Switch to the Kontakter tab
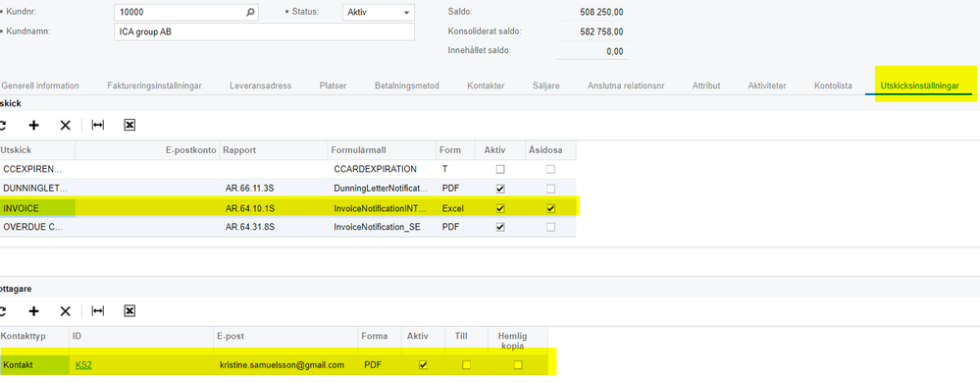 (486, 85)
